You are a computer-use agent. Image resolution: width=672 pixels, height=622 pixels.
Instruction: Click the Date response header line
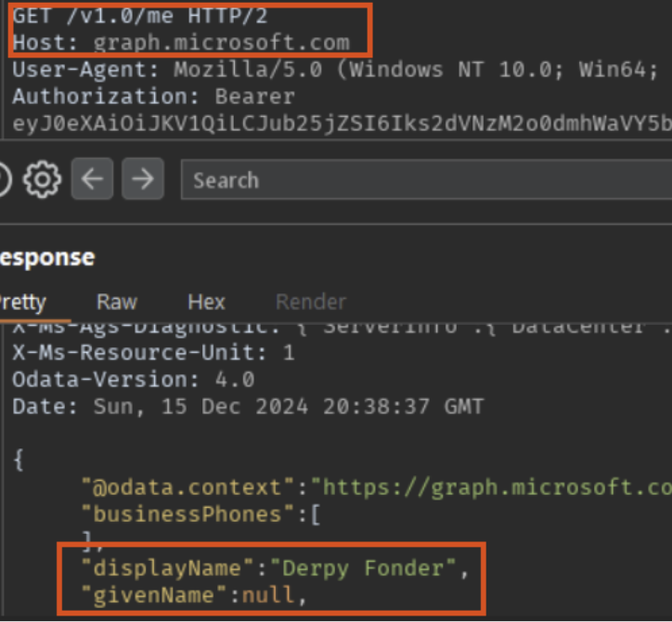pos(248,407)
